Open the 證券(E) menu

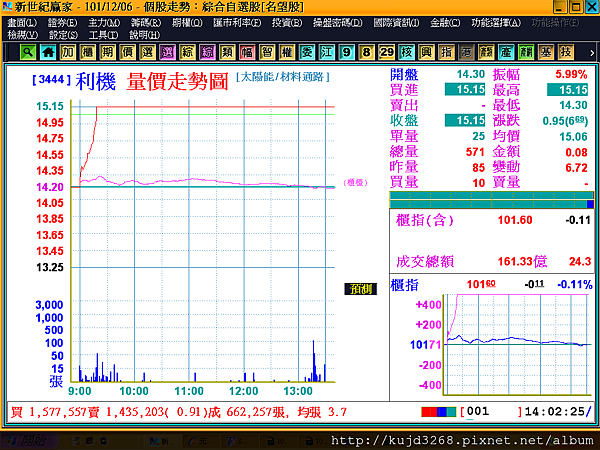point(62,23)
